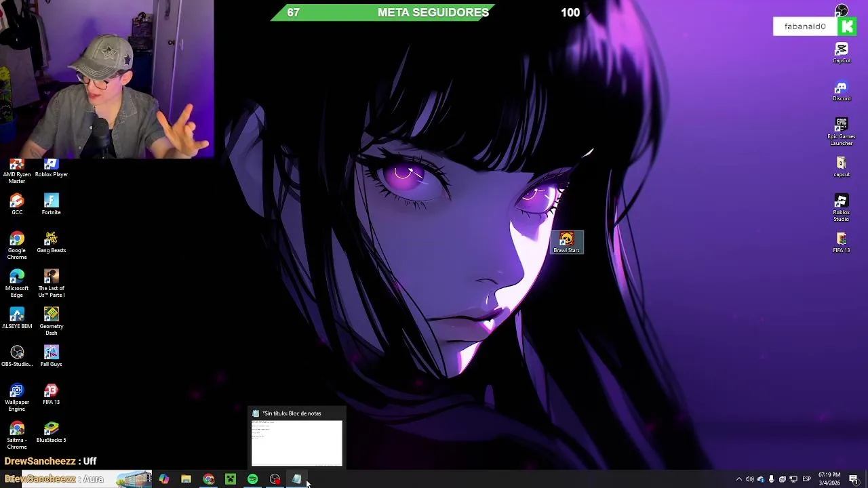Click the Wallpaper Engine desktop shortcut
Viewport: 868px width, 488px height.
[x=17, y=398]
